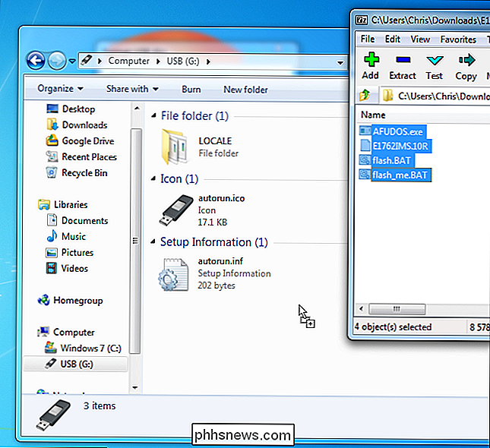Click 7-Zip path address field
Screen dimensions: 490x448
point(435,96)
